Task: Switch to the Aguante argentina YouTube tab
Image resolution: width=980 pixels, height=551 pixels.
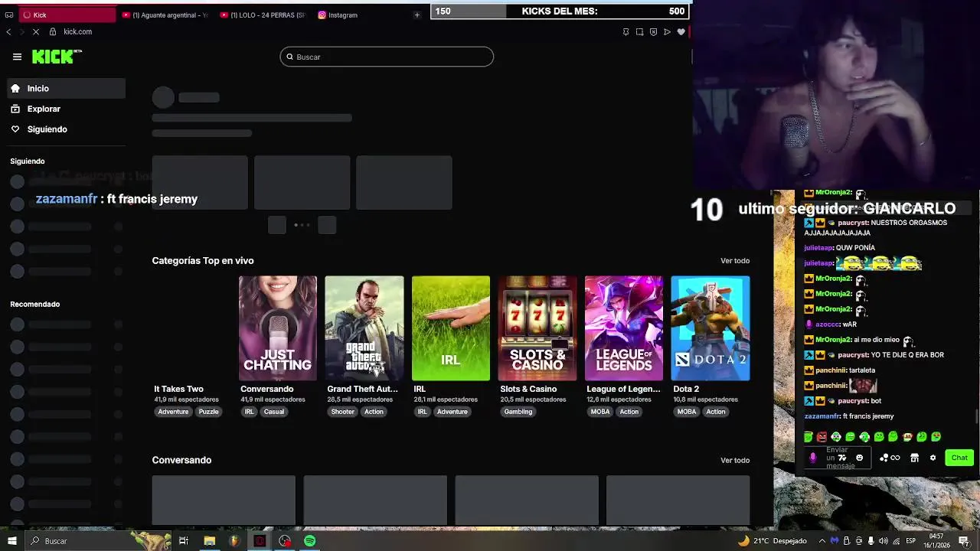Action: [165, 15]
